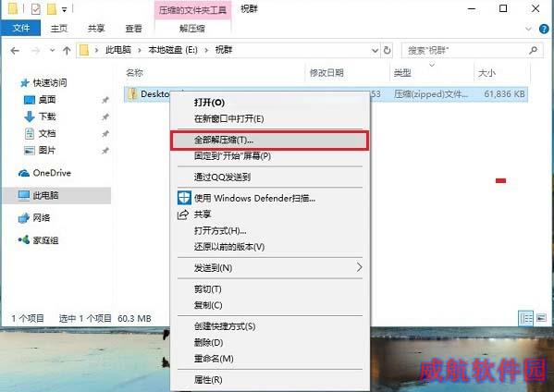Click 祝群 breadcrumb in the address bar
The height and width of the screenshot is (392, 554).
(224, 50)
